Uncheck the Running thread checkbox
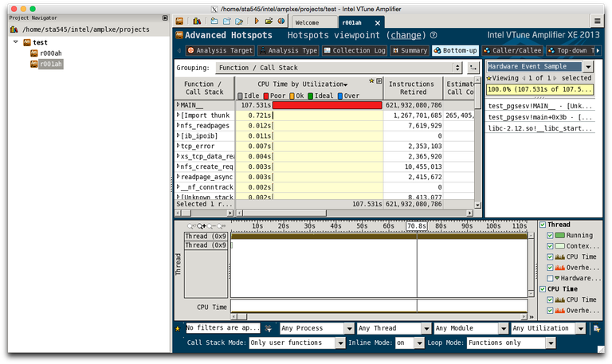The image size is (612, 364). click(551, 236)
